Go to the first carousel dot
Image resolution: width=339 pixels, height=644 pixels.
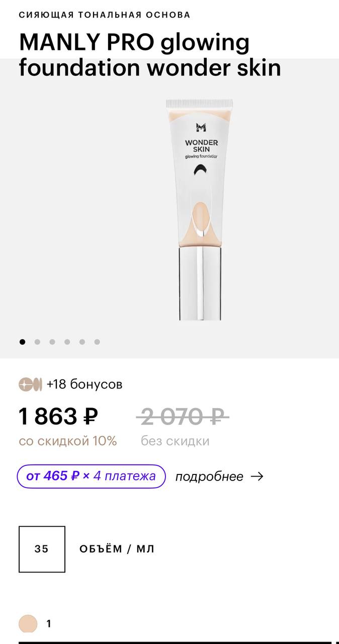tap(22, 342)
